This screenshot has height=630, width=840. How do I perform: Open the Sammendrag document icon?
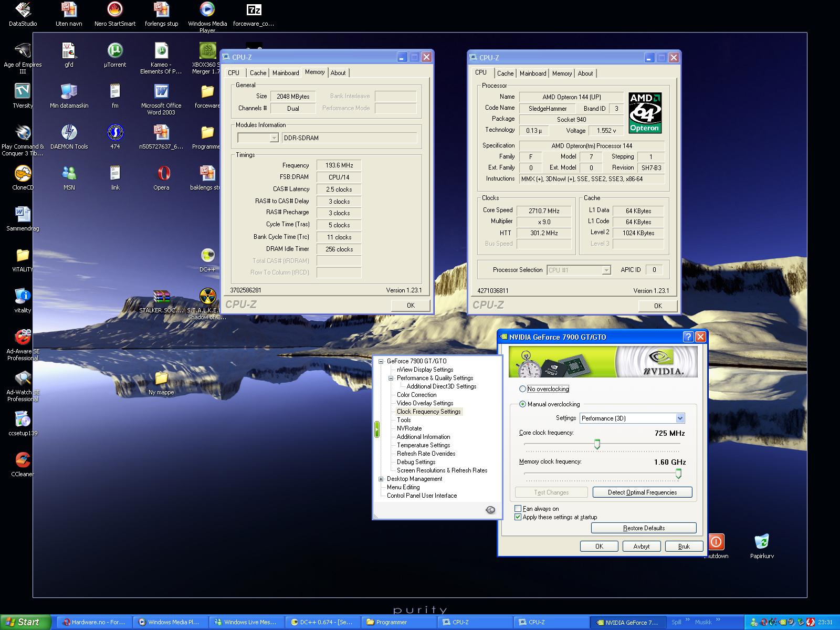[x=23, y=219]
